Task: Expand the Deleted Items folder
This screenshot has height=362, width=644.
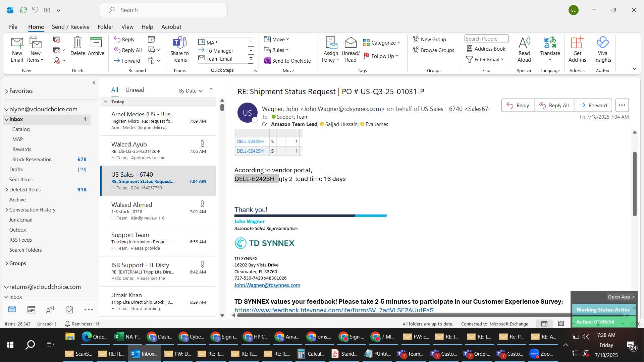Action: [7, 190]
